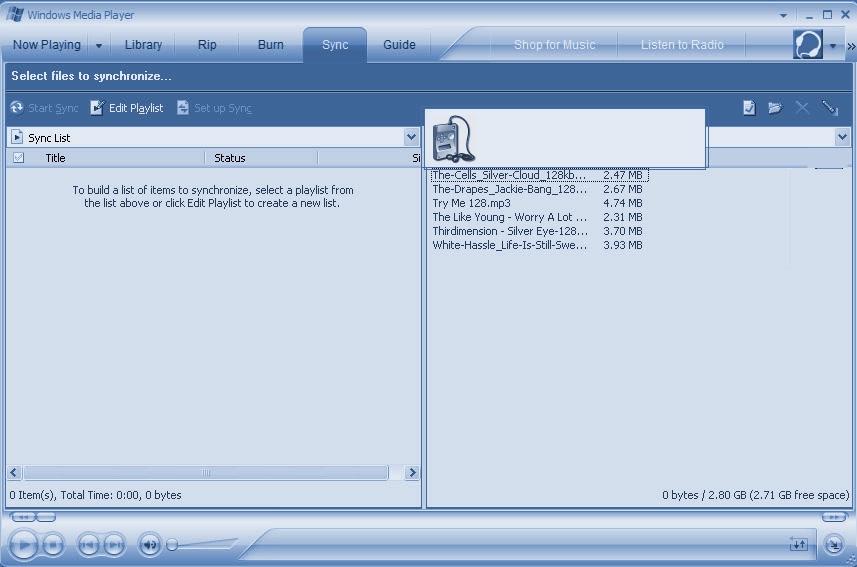Click the rewind button above the Play button
The image size is (857, 567).
point(22,517)
